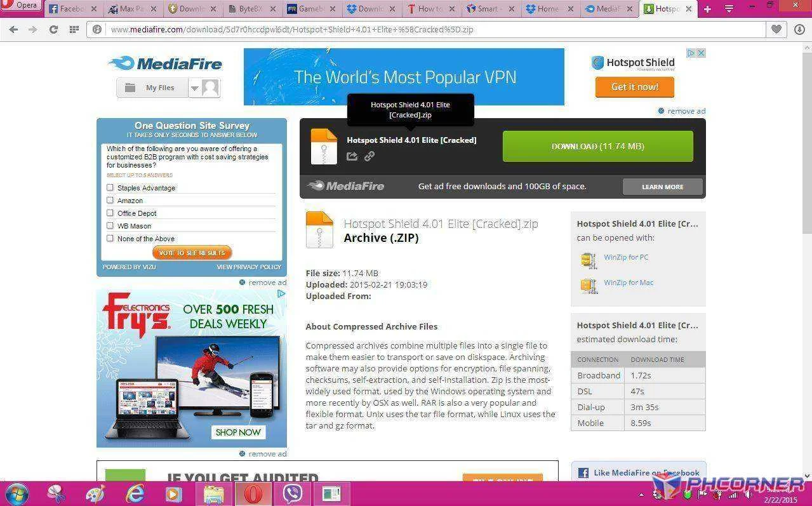Click WinZip for Mac link
Image resolution: width=812 pixels, height=506 pixels.
(629, 283)
